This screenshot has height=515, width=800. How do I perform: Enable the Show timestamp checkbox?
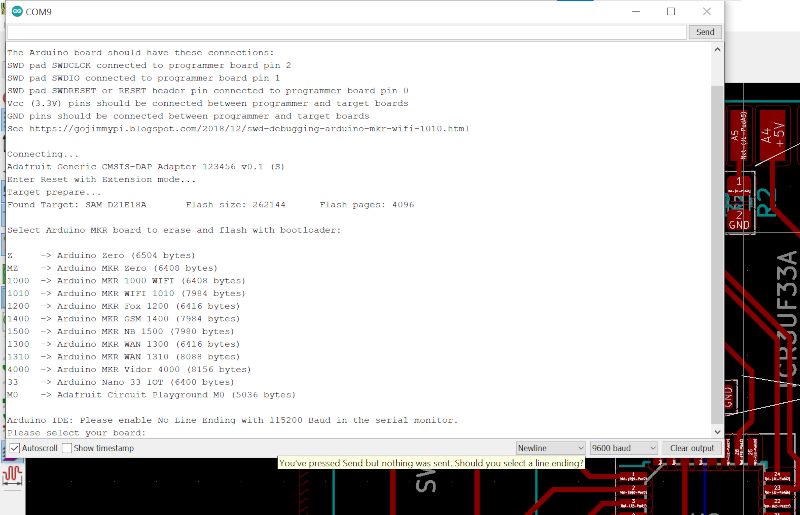pos(67,448)
